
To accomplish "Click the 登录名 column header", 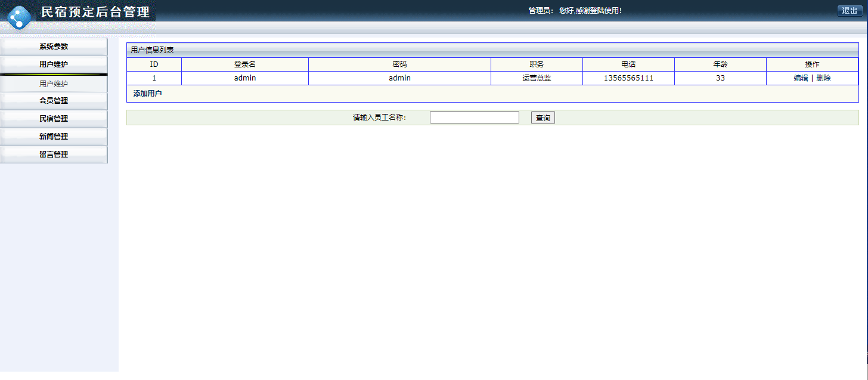I will tap(244, 64).
